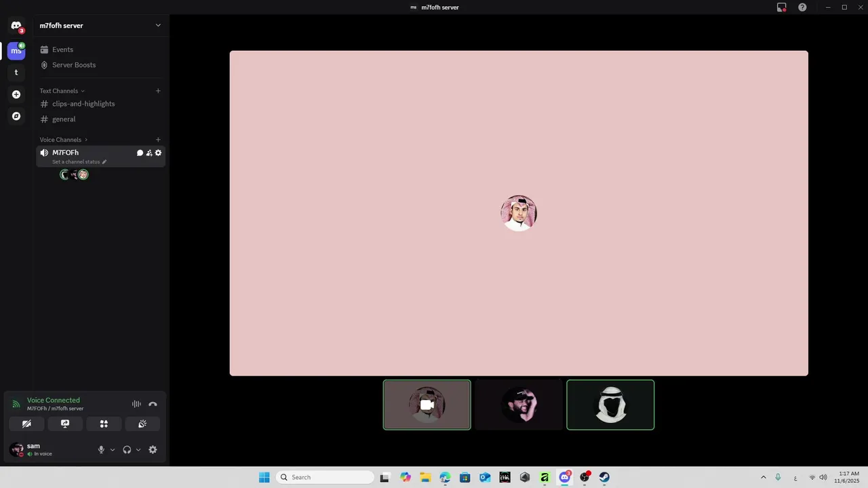Open chat for M7FOFh voice channel

point(140,153)
